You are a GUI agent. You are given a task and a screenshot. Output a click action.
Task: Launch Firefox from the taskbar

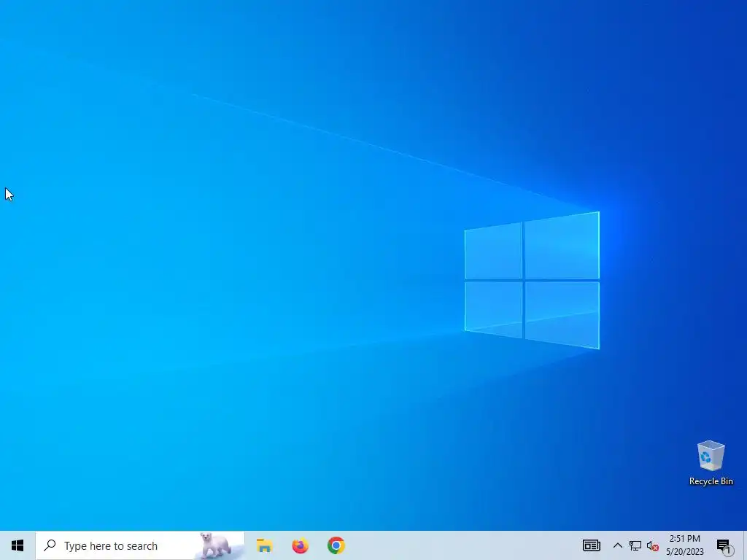point(300,545)
